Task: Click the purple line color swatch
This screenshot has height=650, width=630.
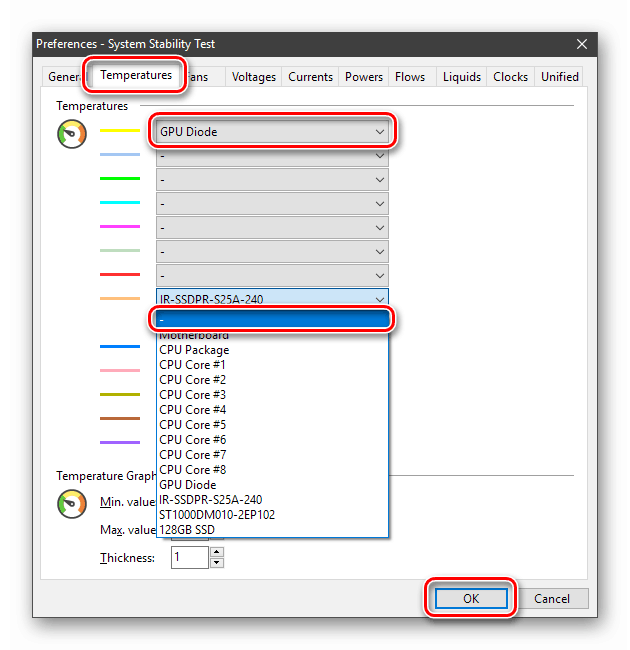Action: point(120,442)
